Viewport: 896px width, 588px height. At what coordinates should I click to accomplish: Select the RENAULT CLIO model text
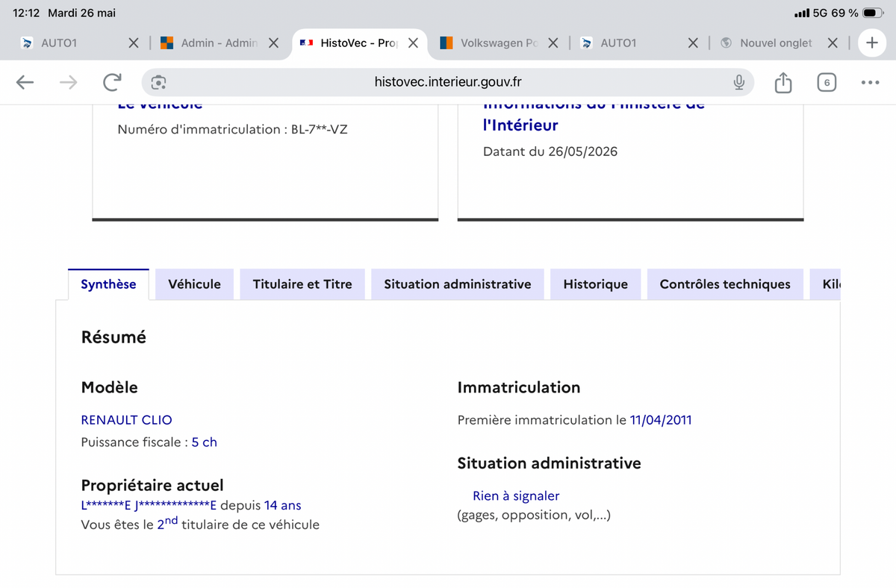point(126,420)
